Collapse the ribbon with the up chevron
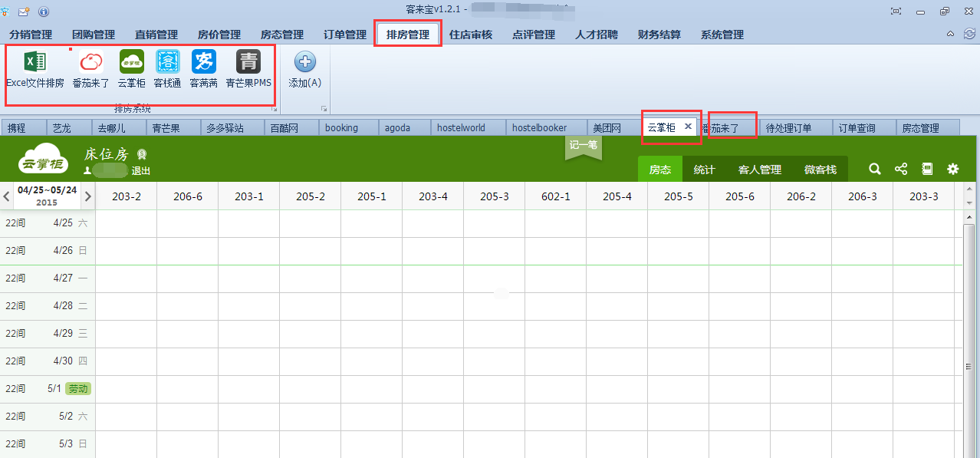This screenshot has height=458, width=980. 951,34
